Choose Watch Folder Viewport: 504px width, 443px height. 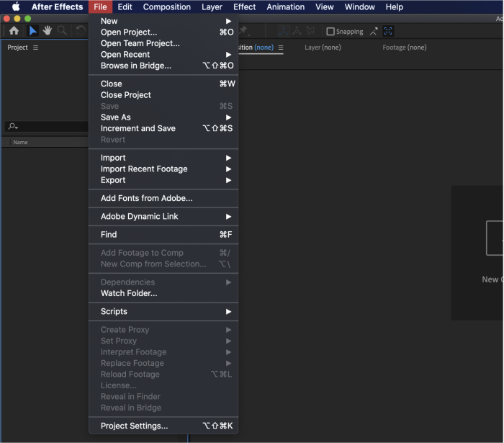163,293
